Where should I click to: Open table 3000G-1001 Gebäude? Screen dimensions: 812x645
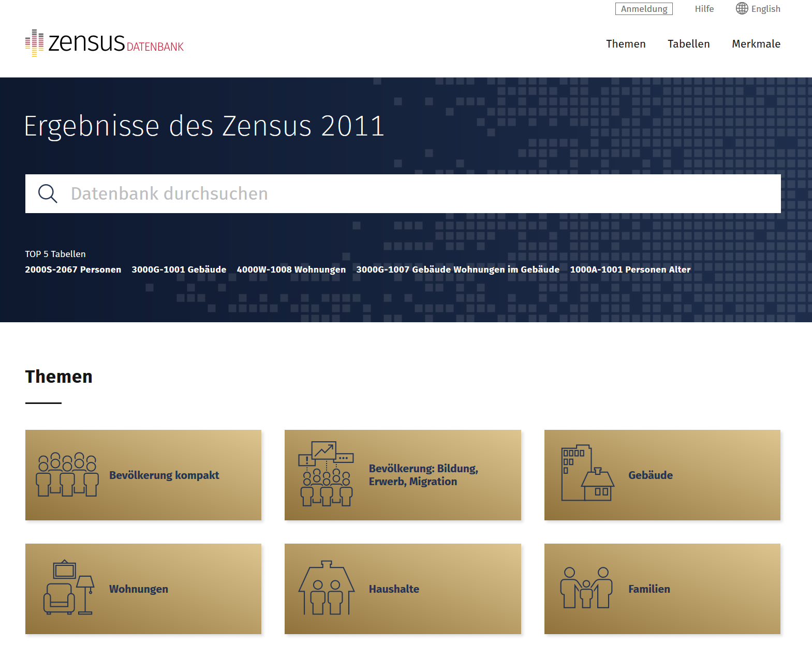(179, 269)
